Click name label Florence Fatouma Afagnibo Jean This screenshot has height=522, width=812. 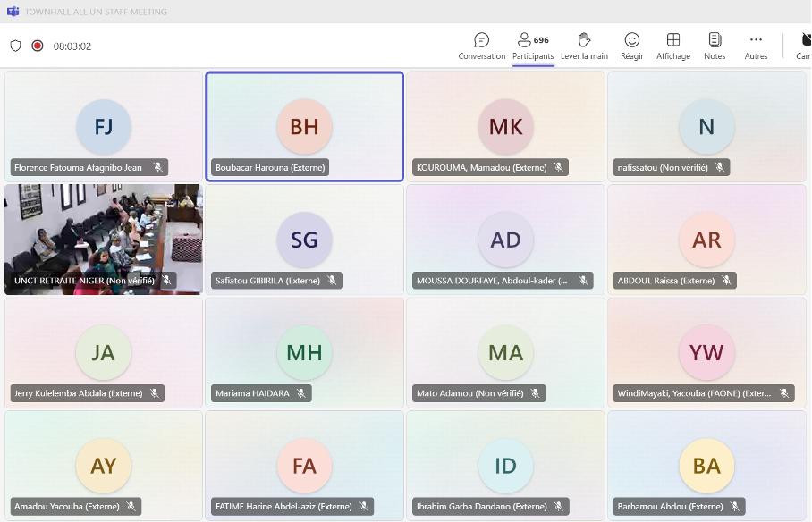78,167
